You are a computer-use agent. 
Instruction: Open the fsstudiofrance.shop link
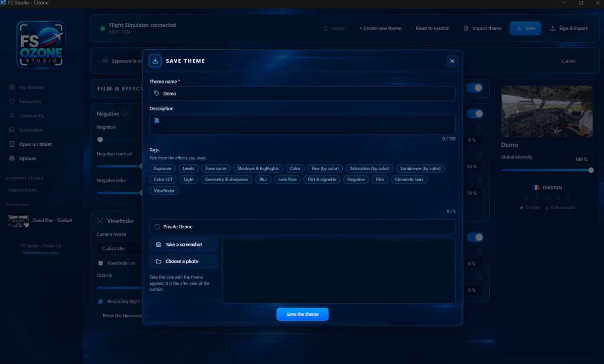[41, 253]
